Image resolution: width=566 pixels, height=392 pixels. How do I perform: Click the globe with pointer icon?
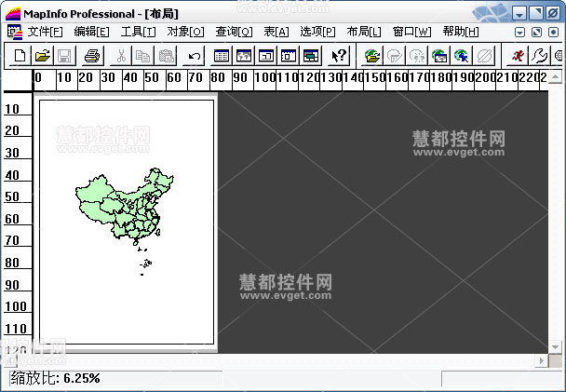point(462,56)
